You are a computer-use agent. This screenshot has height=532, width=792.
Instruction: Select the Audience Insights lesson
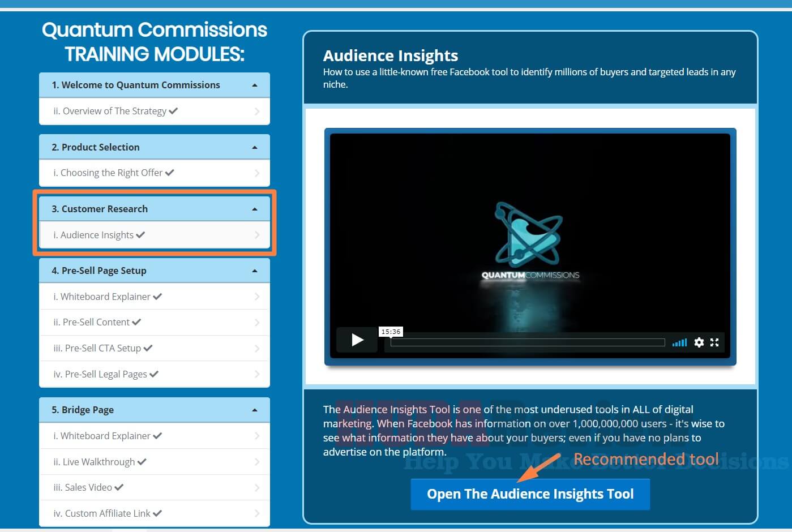click(x=155, y=235)
